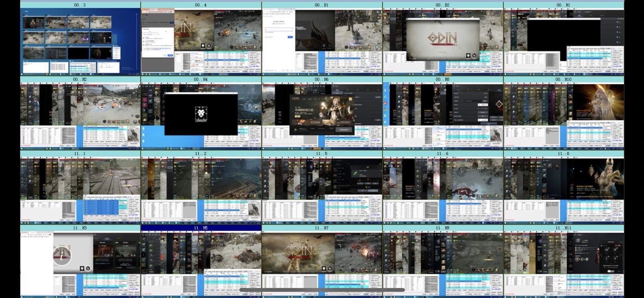Viewport: 644px width, 298px height.
Task: Select the "00..H2" header text
Action: (x=80, y=79)
